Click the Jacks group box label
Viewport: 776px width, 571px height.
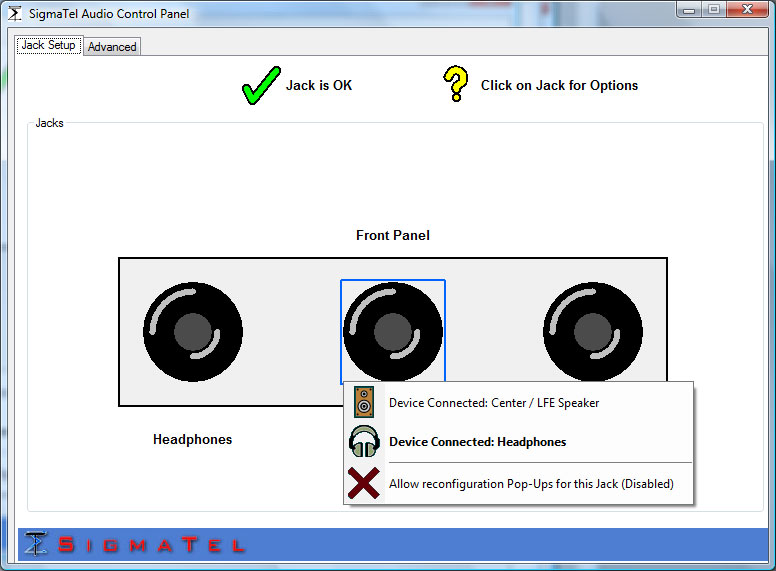click(49, 123)
